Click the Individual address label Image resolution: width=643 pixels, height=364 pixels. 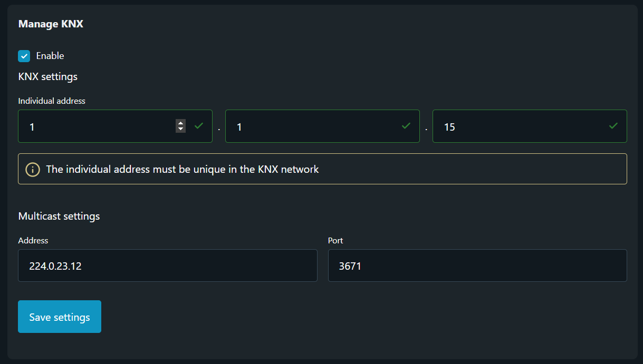click(x=52, y=101)
